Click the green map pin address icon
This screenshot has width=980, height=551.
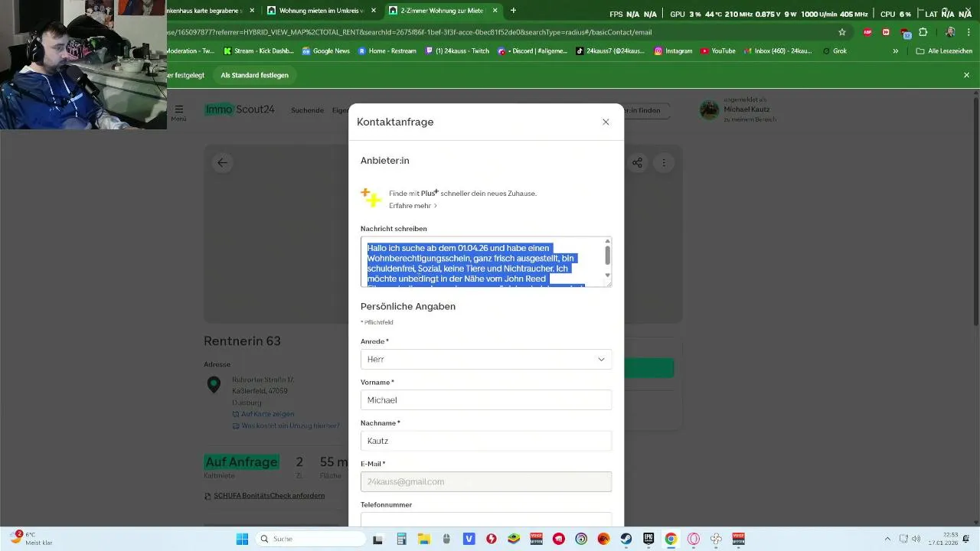214,385
